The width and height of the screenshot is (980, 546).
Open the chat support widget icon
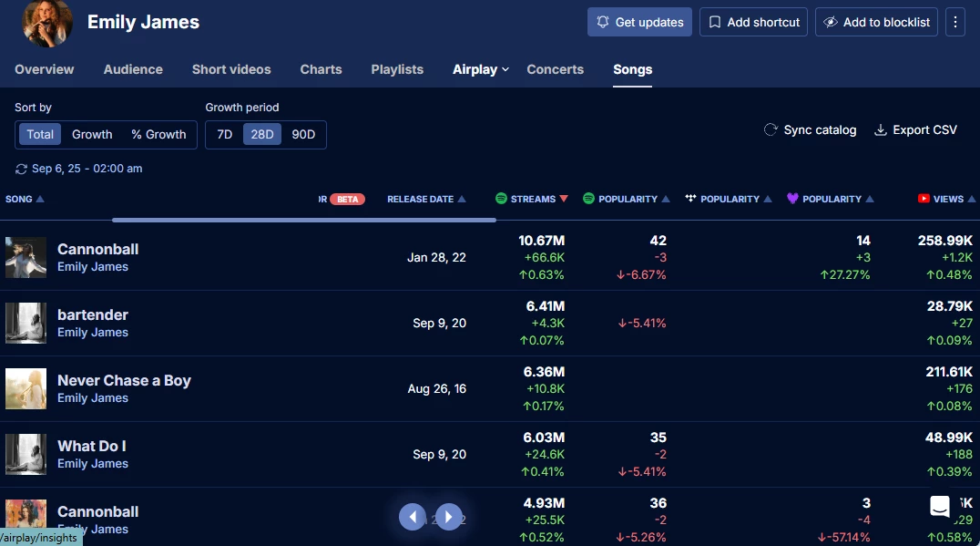939,506
